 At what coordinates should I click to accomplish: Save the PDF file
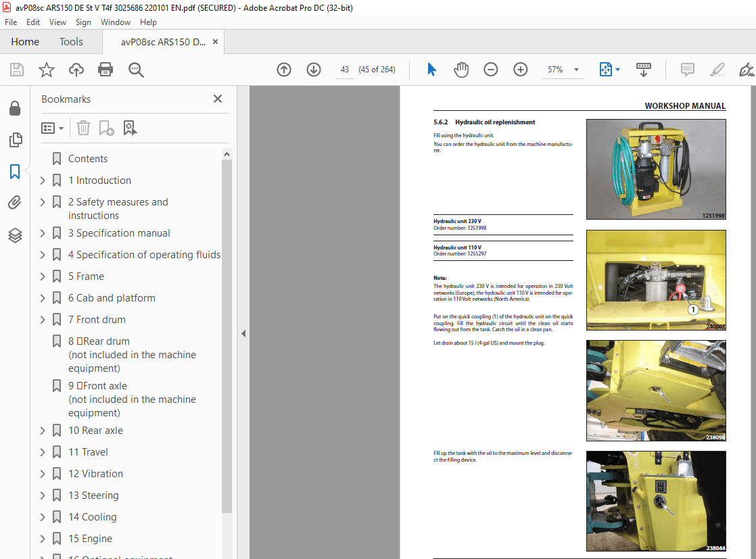click(x=16, y=70)
